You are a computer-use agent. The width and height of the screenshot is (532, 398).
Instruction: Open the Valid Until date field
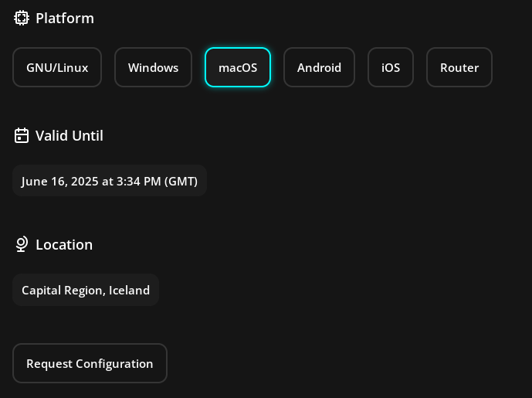tap(110, 181)
